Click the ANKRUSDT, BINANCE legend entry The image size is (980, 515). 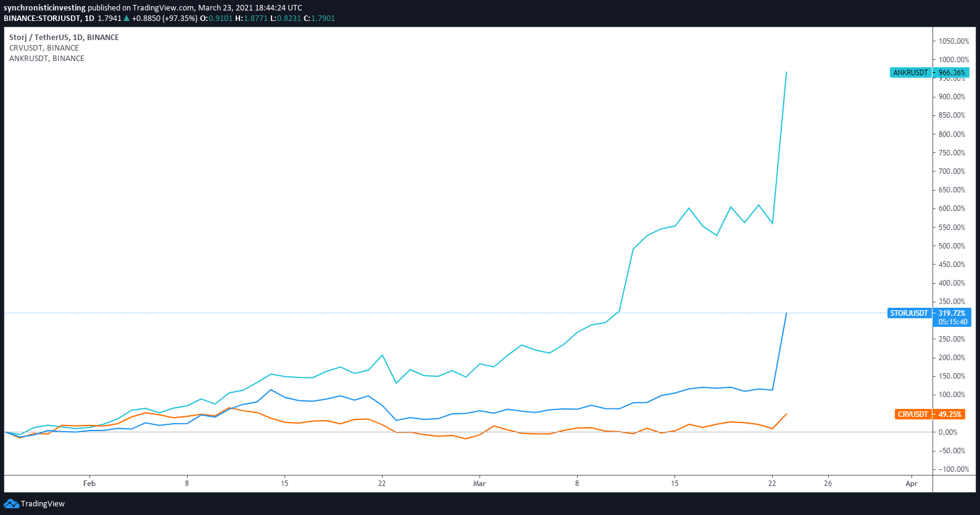47,59
